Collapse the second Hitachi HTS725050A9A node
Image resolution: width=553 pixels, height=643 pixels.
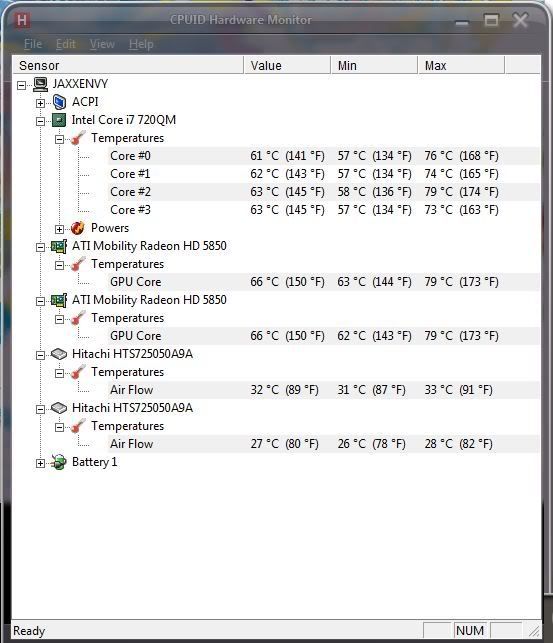pyautogui.click(x=40, y=409)
